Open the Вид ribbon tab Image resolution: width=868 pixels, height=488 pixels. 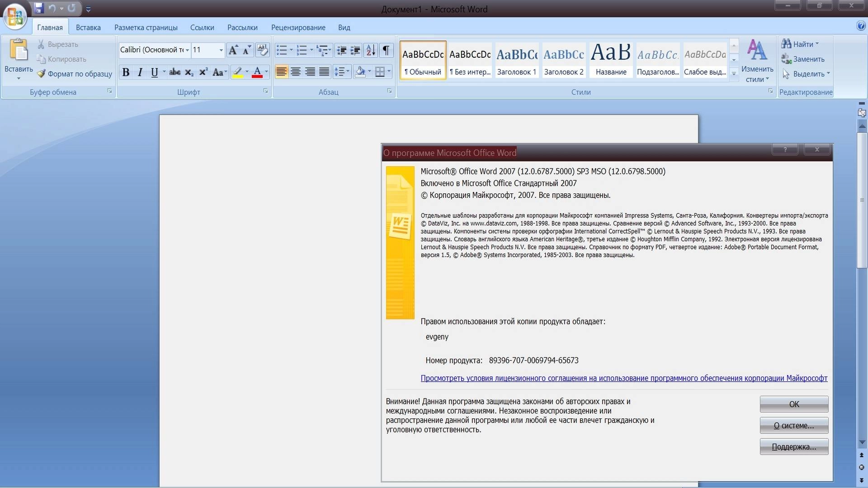click(x=344, y=28)
